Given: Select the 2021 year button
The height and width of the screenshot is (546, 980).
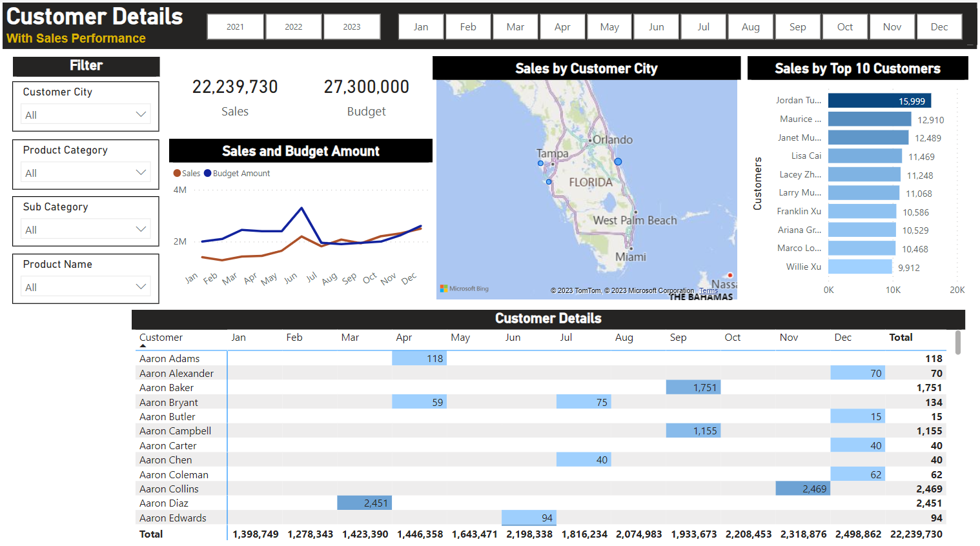Looking at the screenshot, I should click(235, 26).
